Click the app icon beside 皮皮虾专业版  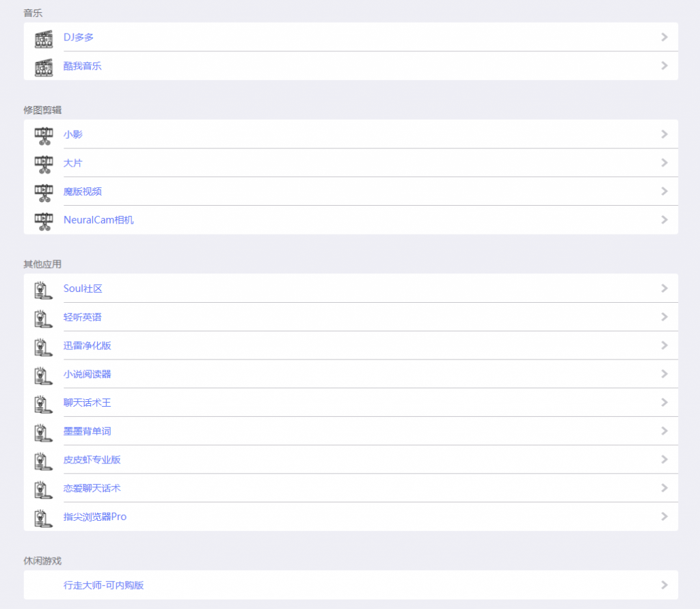[43, 461]
